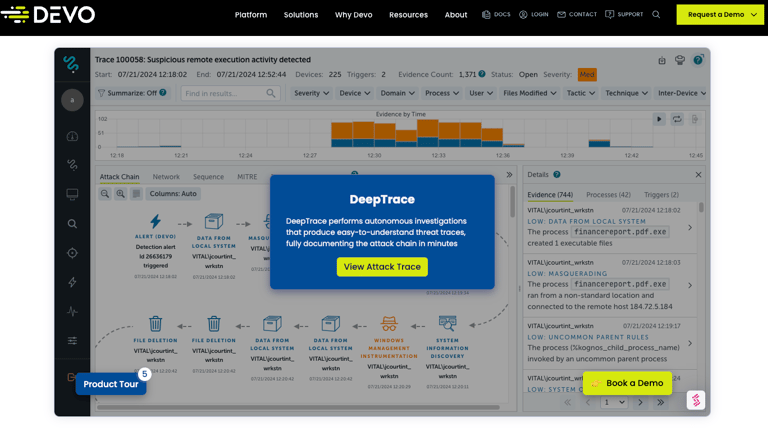Click the Book a Demo button
Viewport: 768px width, 431px height.
pyautogui.click(x=627, y=383)
